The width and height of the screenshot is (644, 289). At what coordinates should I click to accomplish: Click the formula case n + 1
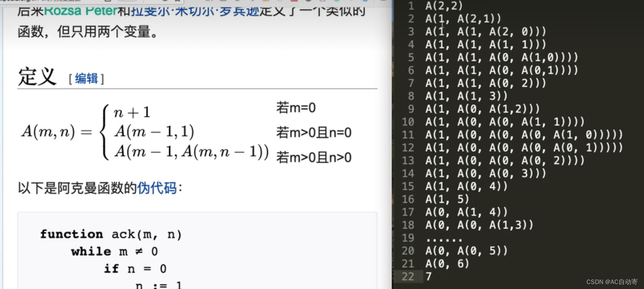132,112
